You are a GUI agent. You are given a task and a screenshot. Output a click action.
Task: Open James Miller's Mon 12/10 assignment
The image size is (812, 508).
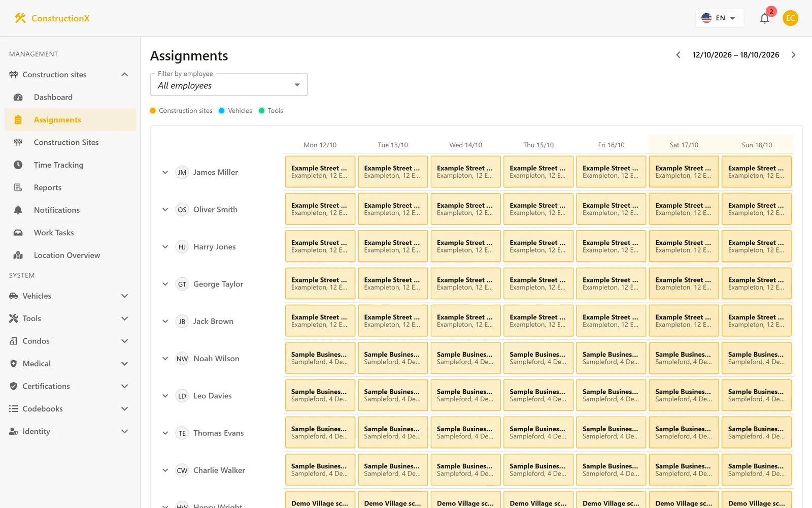pyautogui.click(x=320, y=172)
